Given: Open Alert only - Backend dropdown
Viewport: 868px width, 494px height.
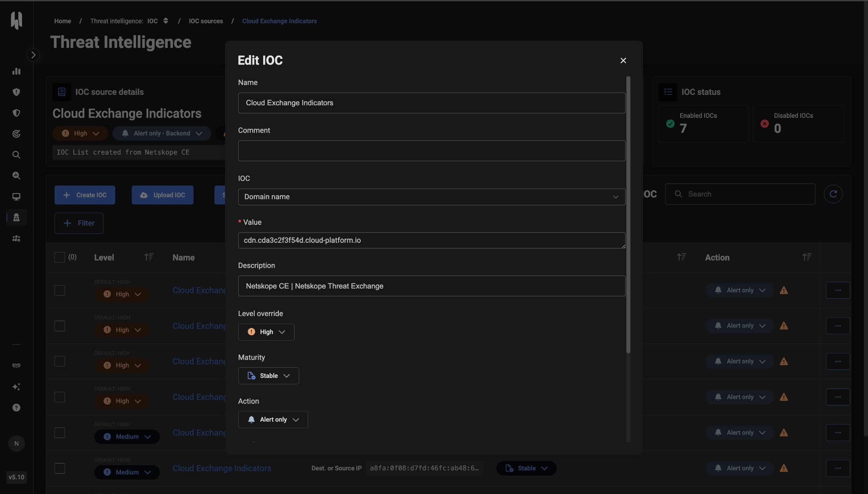Looking at the screenshot, I should tap(161, 133).
